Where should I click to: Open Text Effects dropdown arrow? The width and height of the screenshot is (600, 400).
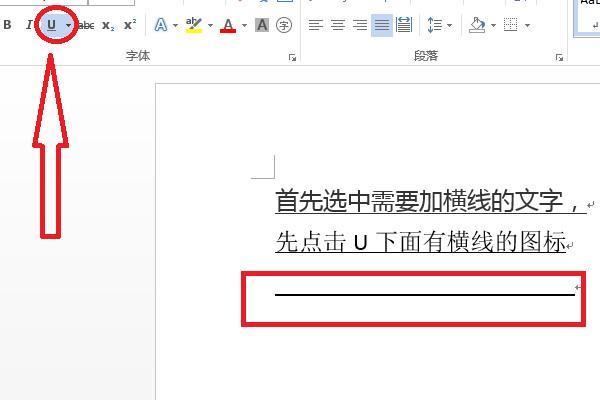(x=175, y=26)
